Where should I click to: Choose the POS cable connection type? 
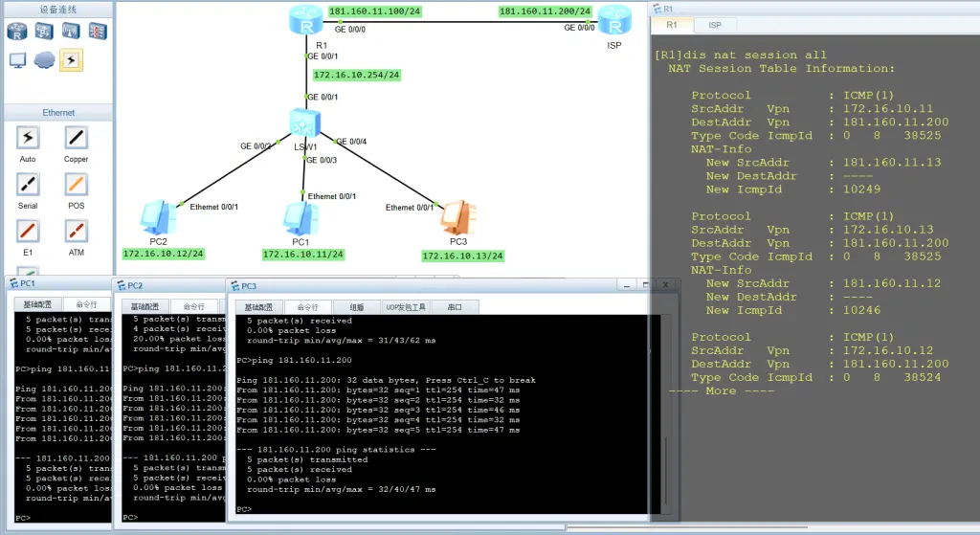pyautogui.click(x=77, y=184)
